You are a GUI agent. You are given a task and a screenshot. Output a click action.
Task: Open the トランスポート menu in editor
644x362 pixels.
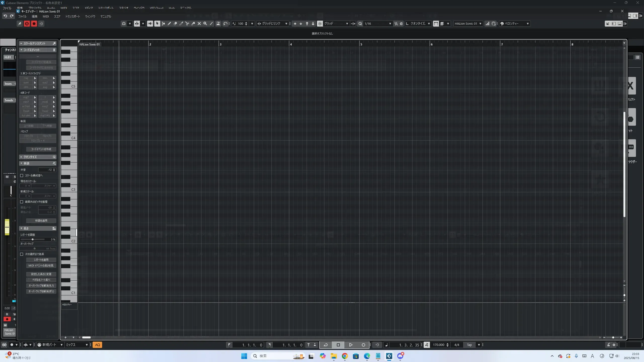point(72,17)
